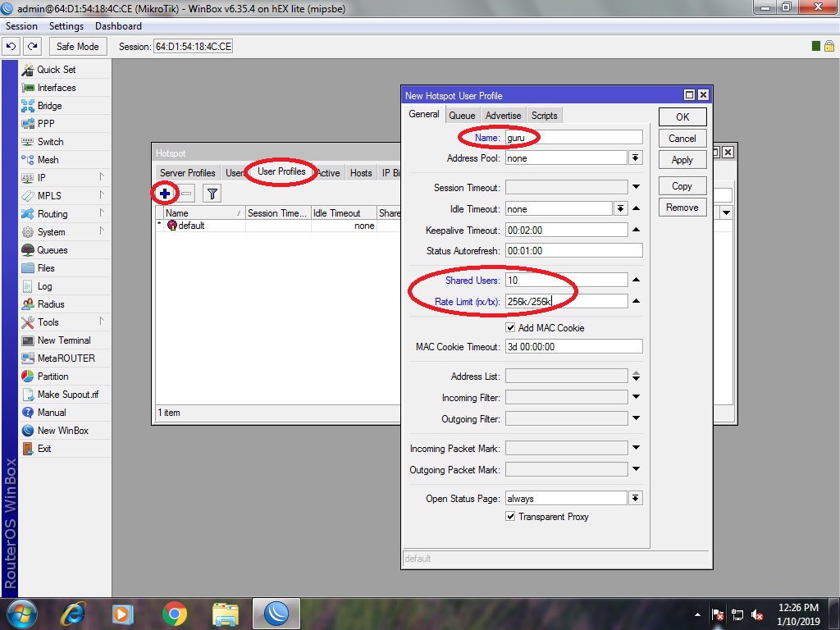Viewport: 840px width, 630px height.
Task: Open MetaROUTER section
Action: coord(66,358)
